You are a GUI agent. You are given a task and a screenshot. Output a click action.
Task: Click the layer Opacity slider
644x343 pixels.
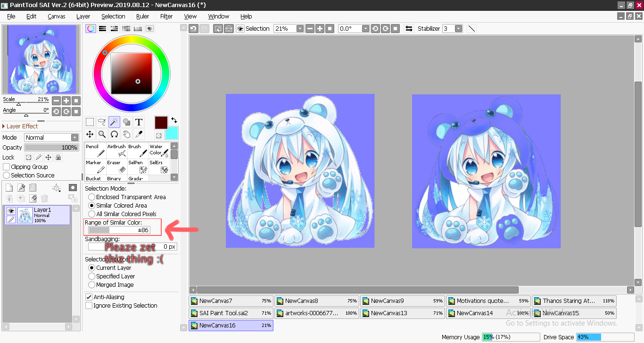(x=51, y=147)
